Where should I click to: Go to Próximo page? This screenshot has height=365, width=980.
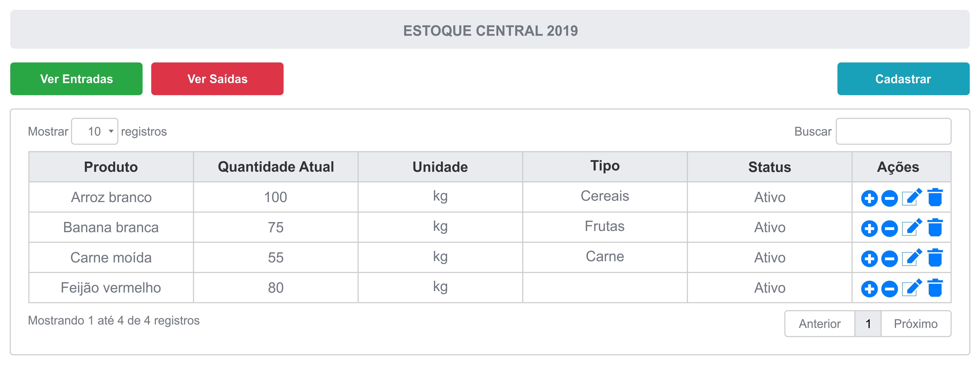click(916, 324)
